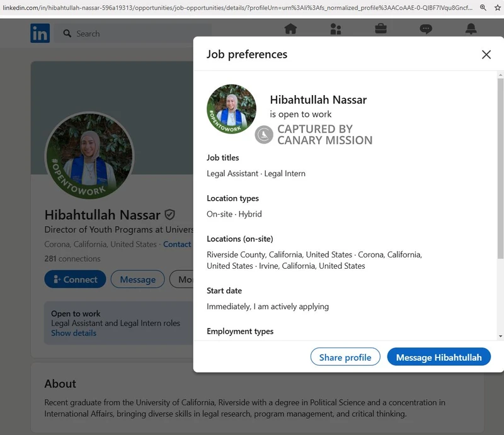Screen dimensions: 504x435
Task: Click the Location types heading
Action: click(232, 198)
